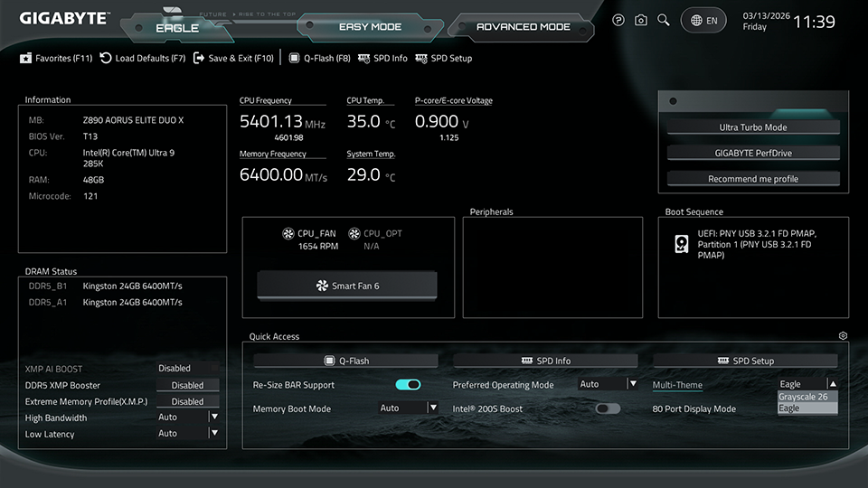Screen dimensions: 868x488
Task: Open the search magnifier icon
Action: pyautogui.click(x=664, y=20)
